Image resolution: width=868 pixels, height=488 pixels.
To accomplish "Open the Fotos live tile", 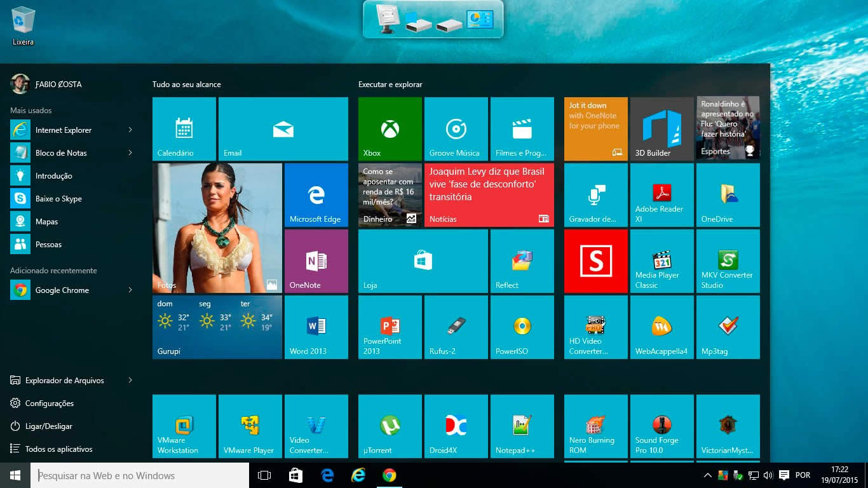I will coord(217,228).
